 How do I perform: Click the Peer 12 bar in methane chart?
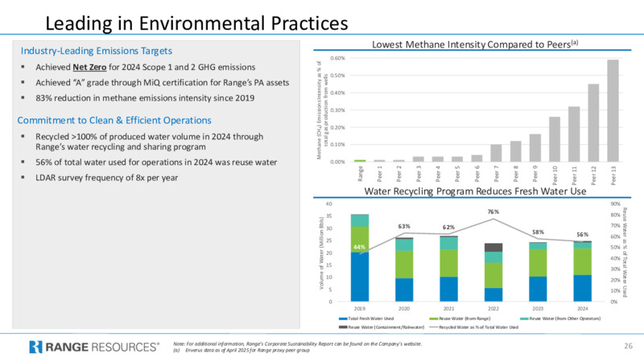(593, 123)
